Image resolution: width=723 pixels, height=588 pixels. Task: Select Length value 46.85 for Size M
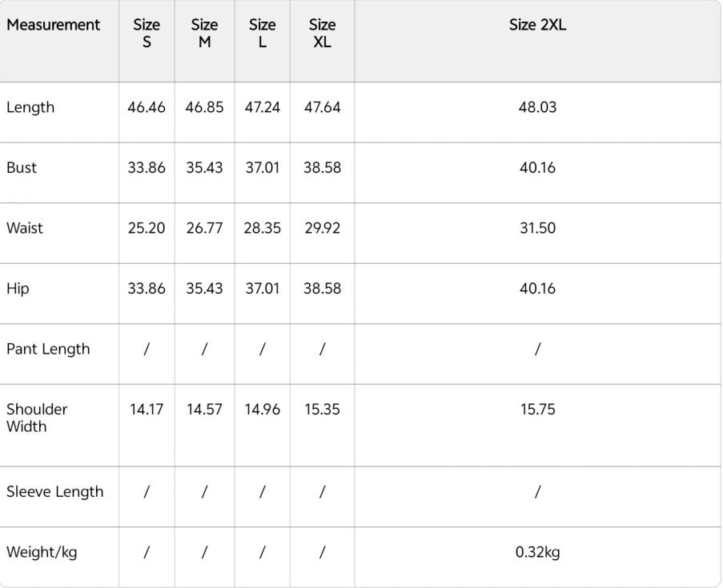tap(204, 107)
